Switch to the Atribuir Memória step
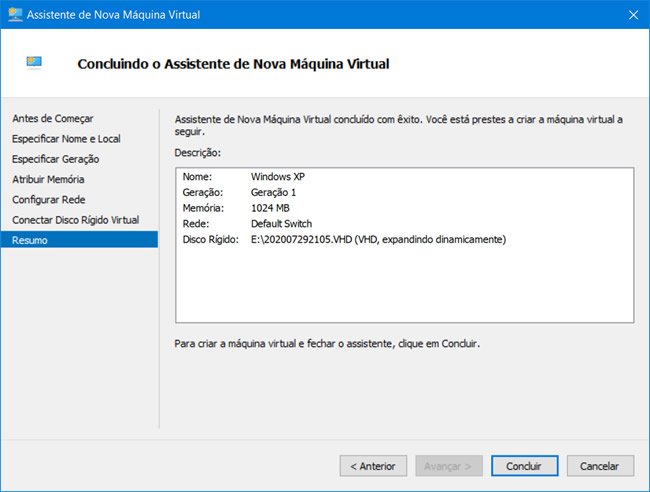The image size is (650, 492). [48, 179]
